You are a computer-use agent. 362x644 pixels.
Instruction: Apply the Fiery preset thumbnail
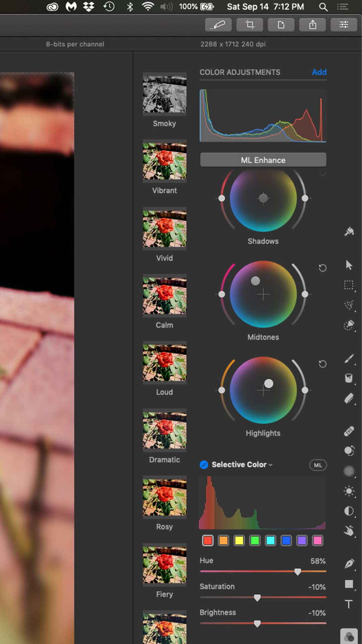(165, 565)
